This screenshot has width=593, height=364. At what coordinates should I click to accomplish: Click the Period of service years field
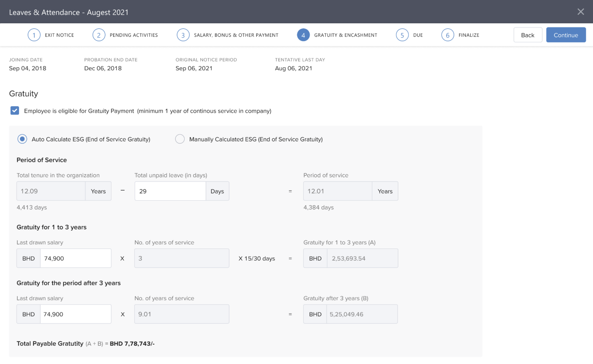pyautogui.click(x=338, y=191)
